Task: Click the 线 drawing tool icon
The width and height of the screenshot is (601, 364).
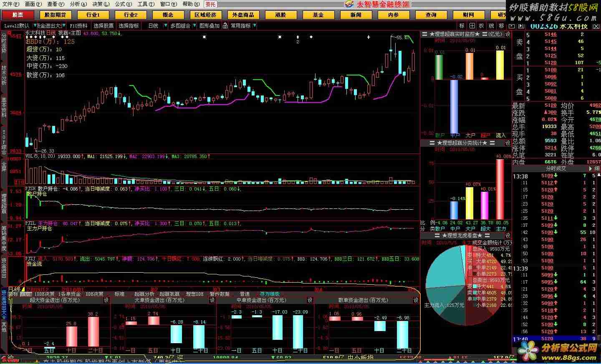Action: coord(491,26)
